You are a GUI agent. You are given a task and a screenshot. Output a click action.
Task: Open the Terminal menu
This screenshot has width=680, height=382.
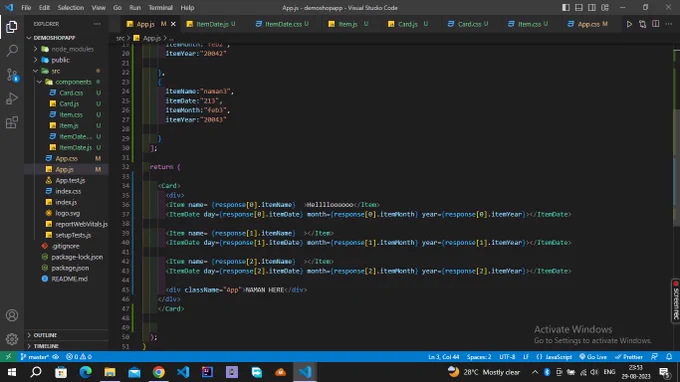[x=160, y=8]
